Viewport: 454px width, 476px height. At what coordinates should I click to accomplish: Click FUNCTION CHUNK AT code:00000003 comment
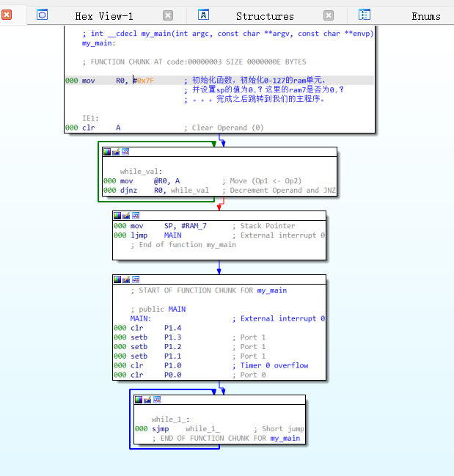(194, 62)
